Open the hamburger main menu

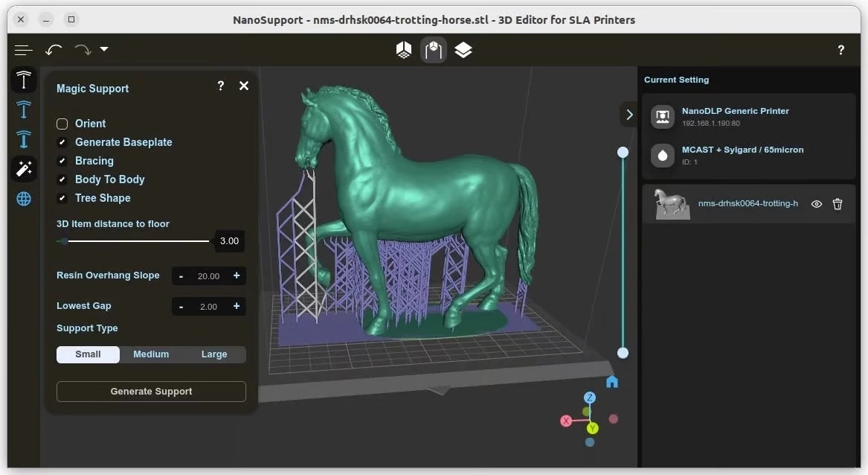click(x=23, y=50)
